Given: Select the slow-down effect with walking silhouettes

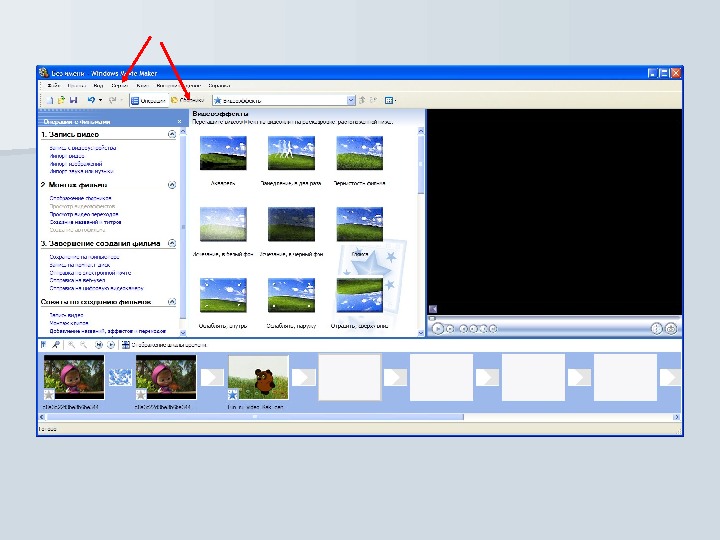Looking at the screenshot, I should tap(291, 153).
